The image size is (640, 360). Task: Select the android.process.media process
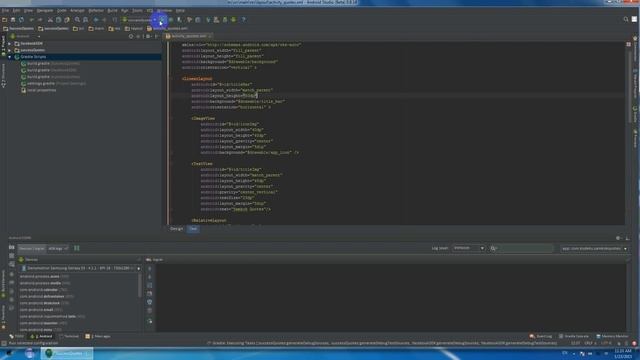pos(44,283)
